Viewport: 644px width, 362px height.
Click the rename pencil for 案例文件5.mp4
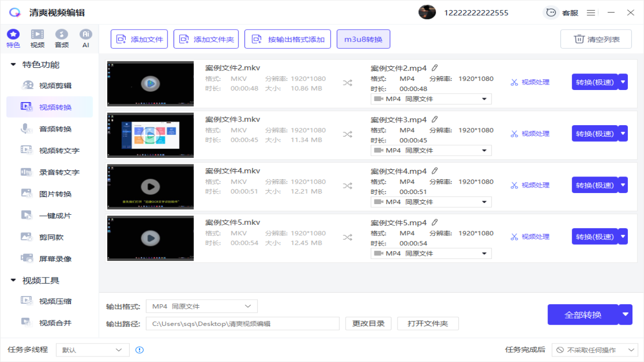click(x=435, y=222)
